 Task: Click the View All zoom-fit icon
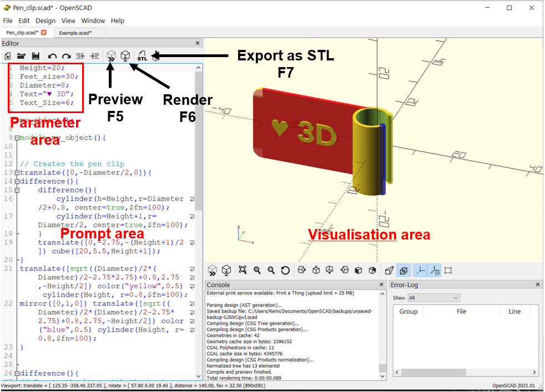pyautogui.click(x=243, y=270)
